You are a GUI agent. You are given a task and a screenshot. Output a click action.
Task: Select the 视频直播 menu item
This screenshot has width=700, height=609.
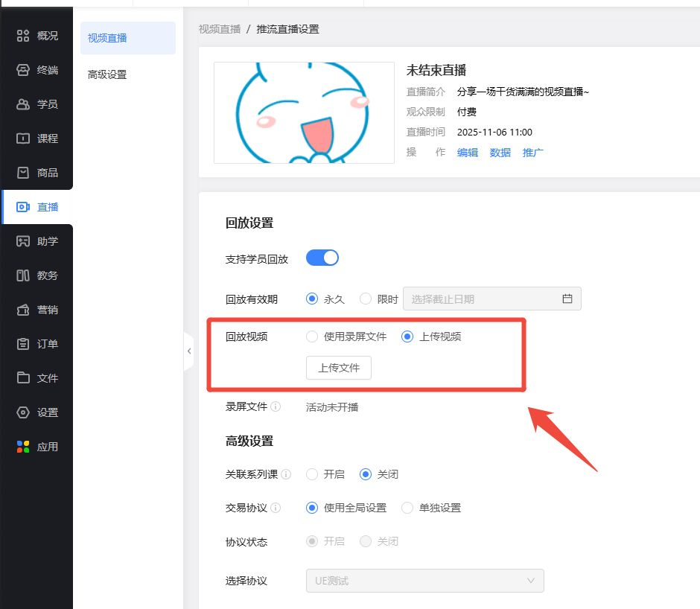[x=107, y=38]
